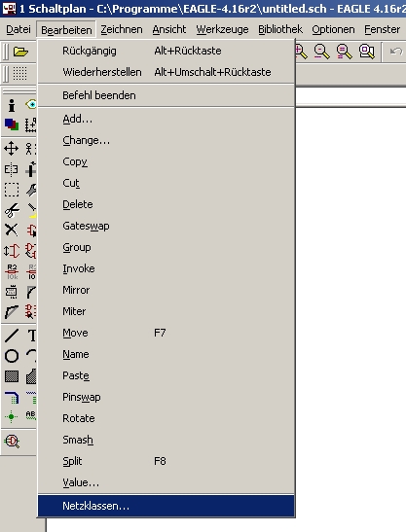Select the Group dashed-rectangle tool
The height and width of the screenshot is (532, 406).
tap(12, 190)
